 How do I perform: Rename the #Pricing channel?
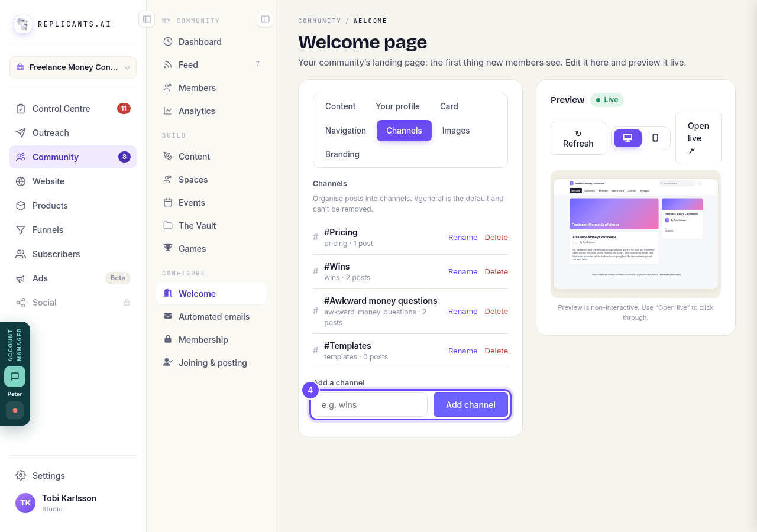462,238
